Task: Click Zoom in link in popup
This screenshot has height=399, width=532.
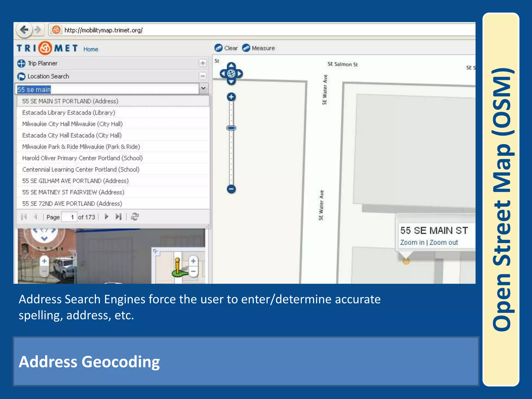Action: [412, 242]
